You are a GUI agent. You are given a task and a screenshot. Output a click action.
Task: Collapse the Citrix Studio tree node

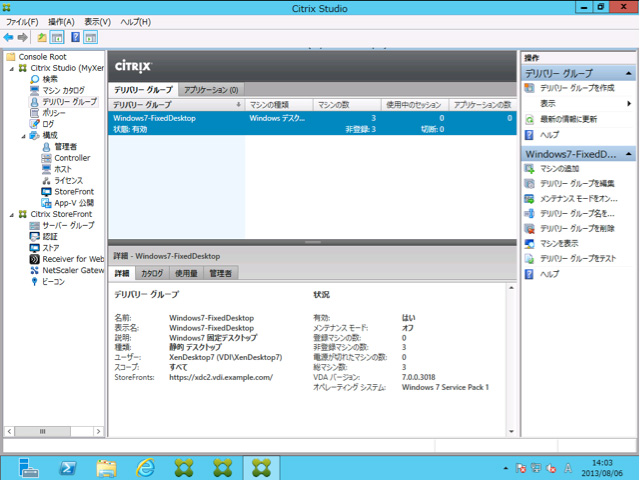[12, 68]
